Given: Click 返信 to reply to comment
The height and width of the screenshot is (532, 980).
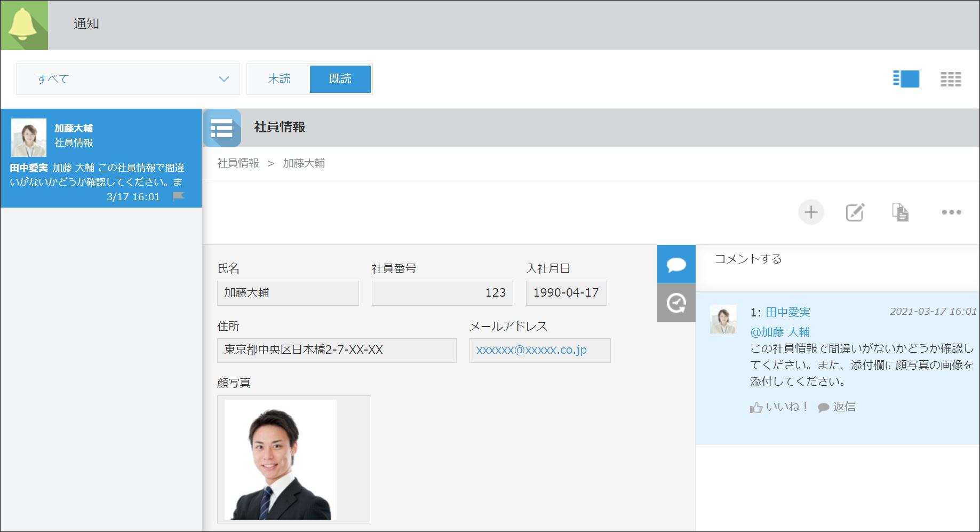Looking at the screenshot, I should click(x=837, y=407).
